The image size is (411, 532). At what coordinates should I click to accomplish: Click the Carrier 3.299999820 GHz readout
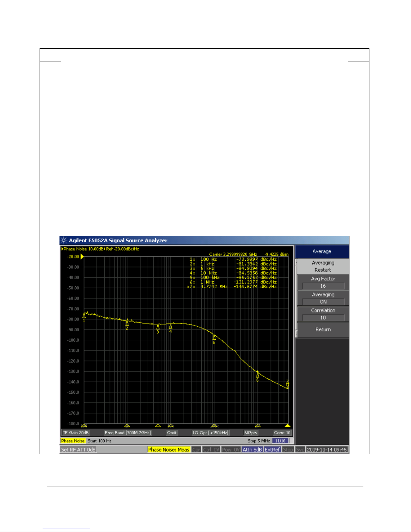pos(233,254)
